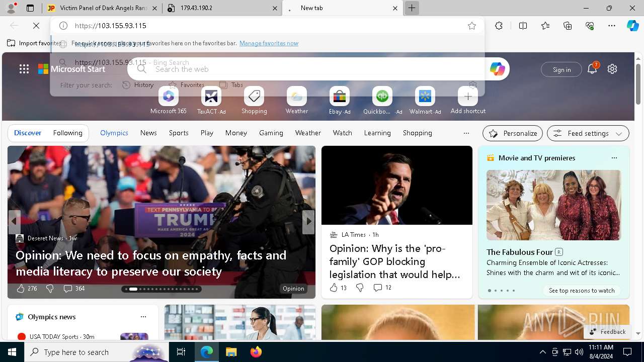Expand Feed settings dropdown
Viewport: 644px width, 362px height.
click(x=588, y=133)
